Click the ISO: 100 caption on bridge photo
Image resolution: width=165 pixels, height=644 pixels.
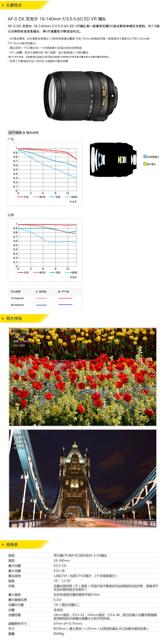pyautogui.click(x=19, y=448)
